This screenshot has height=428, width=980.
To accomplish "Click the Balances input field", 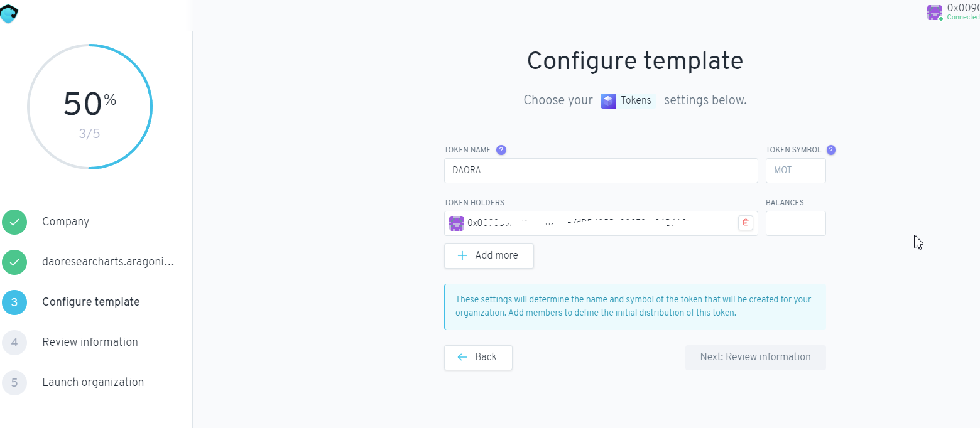I will tap(795, 223).
